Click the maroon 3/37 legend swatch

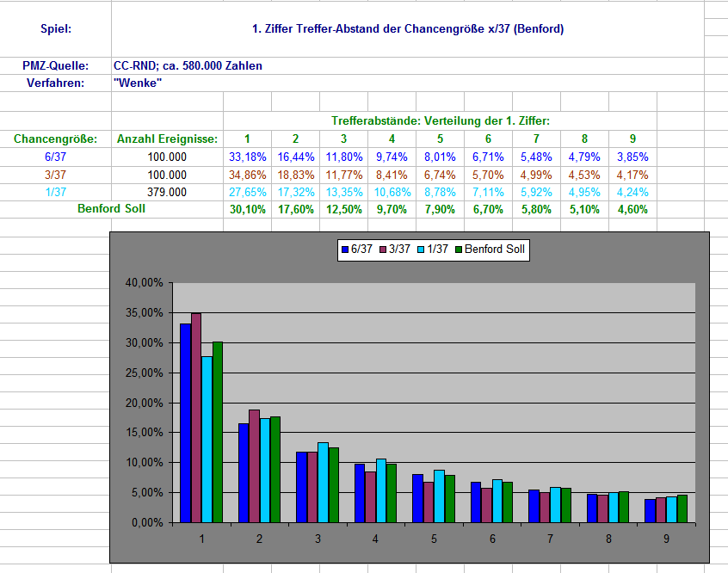[383, 250]
